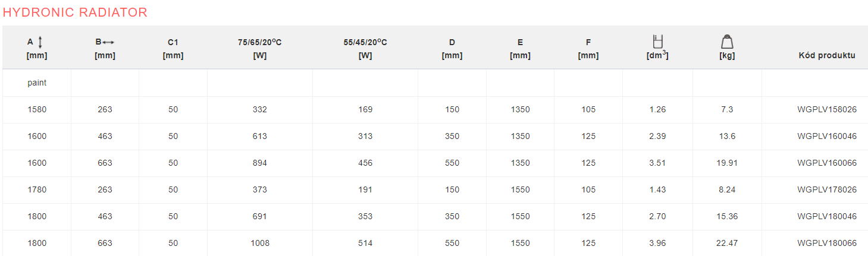868x256 pixels.
Task: Select the Kód produktu column header
Action: point(826,56)
